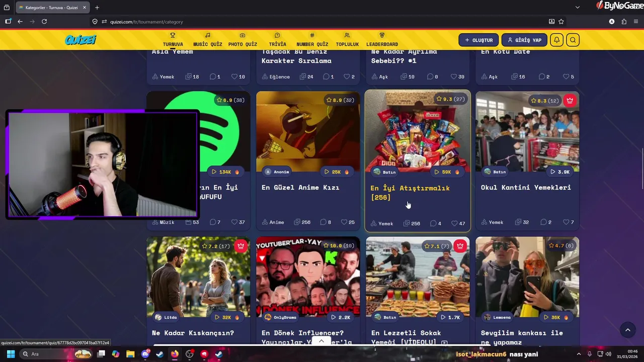Open the Topluluk community page
The image size is (644, 362).
click(x=347, y=40)
